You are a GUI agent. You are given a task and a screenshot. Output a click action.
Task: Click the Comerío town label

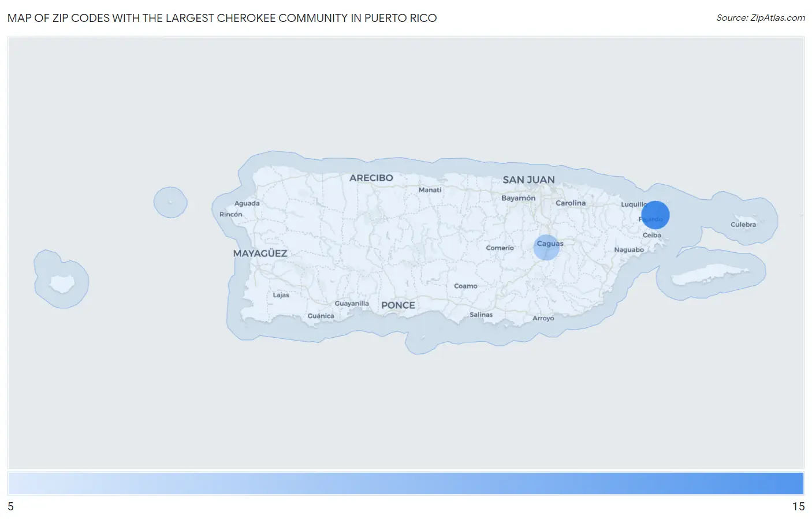tap(500, 248)
